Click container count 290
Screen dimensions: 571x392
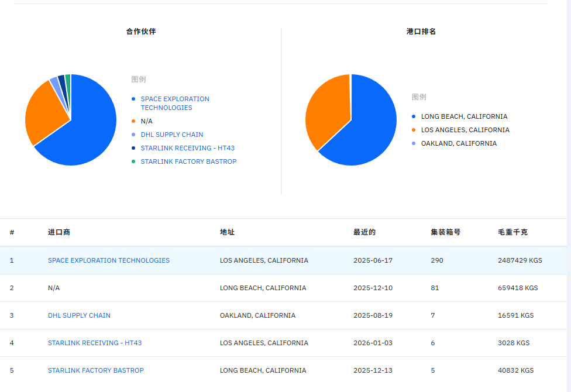(437, 260)
